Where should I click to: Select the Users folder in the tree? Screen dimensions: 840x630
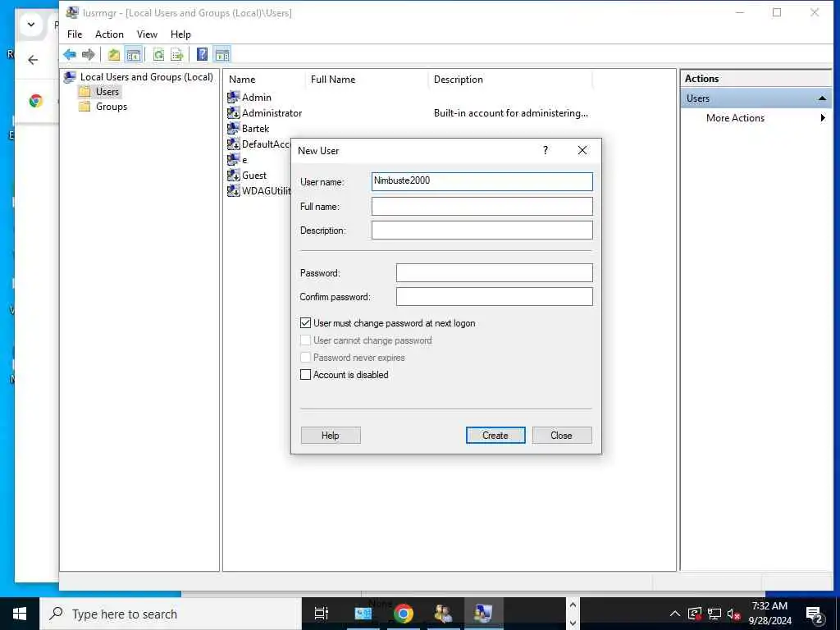point(99,92)
